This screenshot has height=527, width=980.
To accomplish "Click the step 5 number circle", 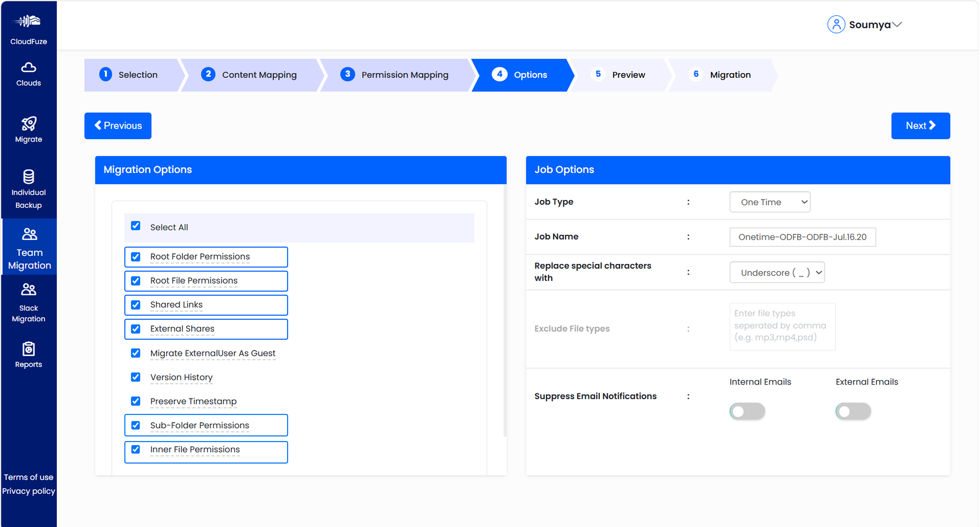I will [598, 74].
